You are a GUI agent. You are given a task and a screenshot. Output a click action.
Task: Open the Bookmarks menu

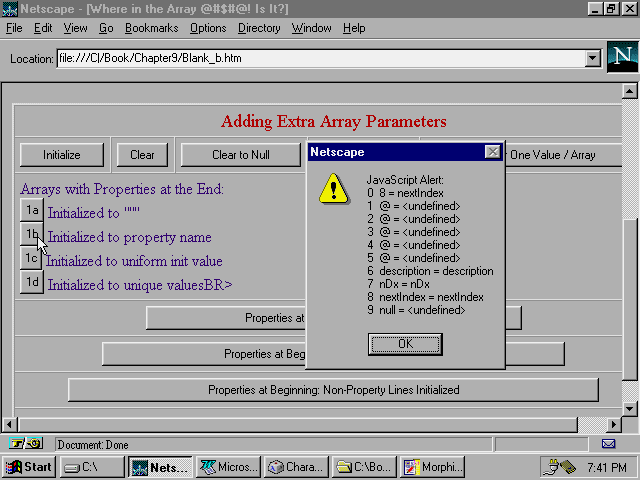(x=151, y=28)
